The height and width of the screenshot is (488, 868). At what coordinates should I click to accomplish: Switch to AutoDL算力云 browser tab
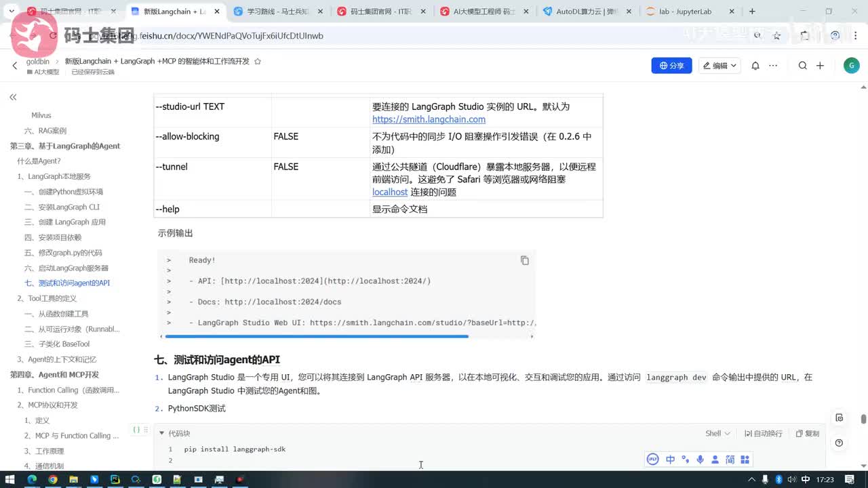point(587,12)
